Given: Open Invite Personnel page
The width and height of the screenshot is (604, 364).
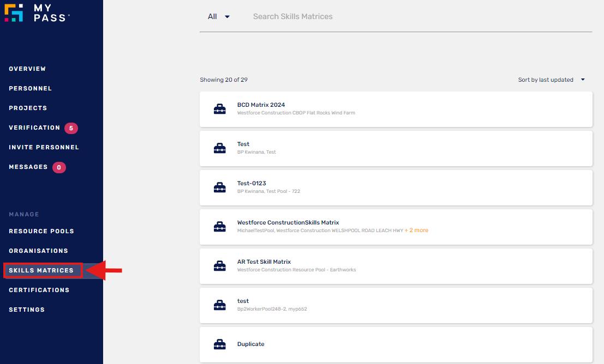Looking at the screenshot, I should point(44,147).
